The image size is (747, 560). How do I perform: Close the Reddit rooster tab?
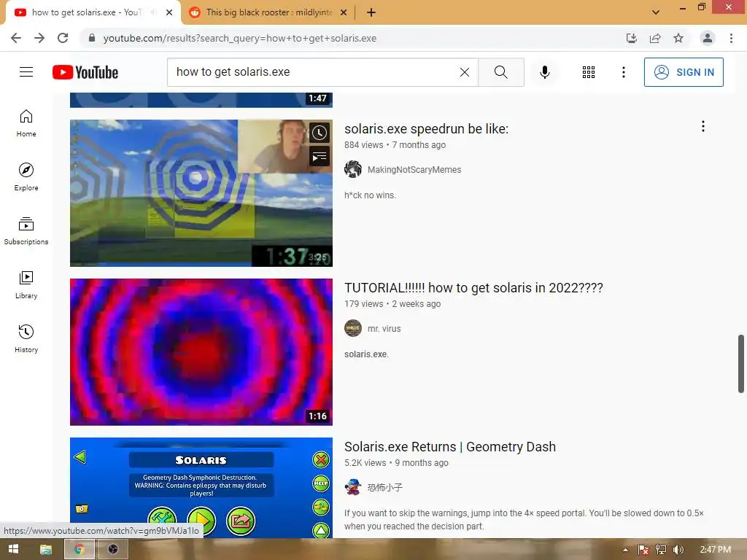[344, 12]
